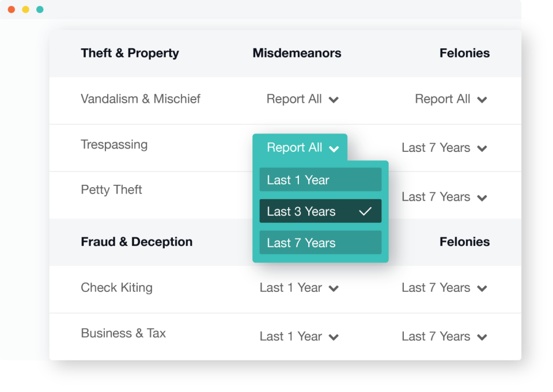Open the Felonies dropdown for Business & Tax

pos(444,336)
